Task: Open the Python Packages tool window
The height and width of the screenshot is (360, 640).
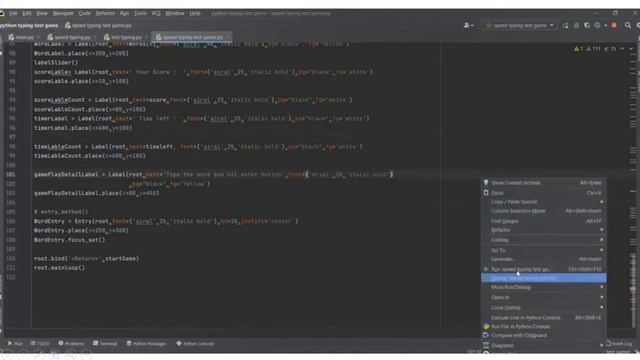Action: tap(146, 344)
